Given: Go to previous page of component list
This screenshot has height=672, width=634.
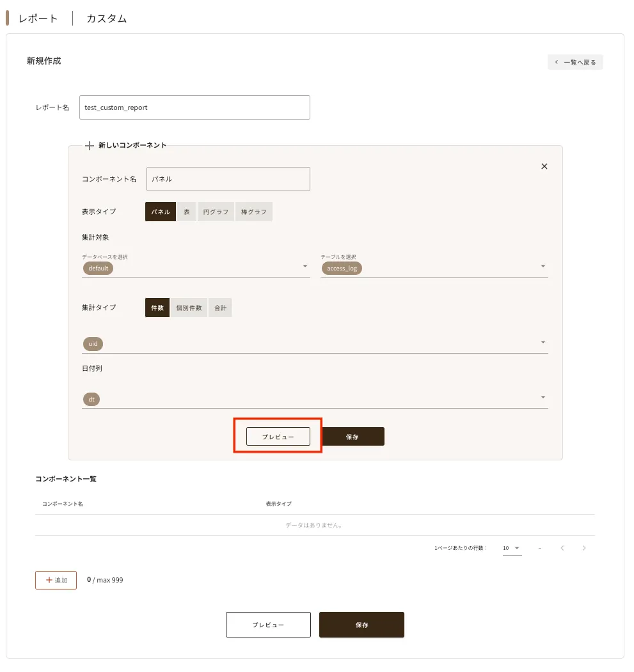Looking at the screenshot, I should tap(562, 548).
